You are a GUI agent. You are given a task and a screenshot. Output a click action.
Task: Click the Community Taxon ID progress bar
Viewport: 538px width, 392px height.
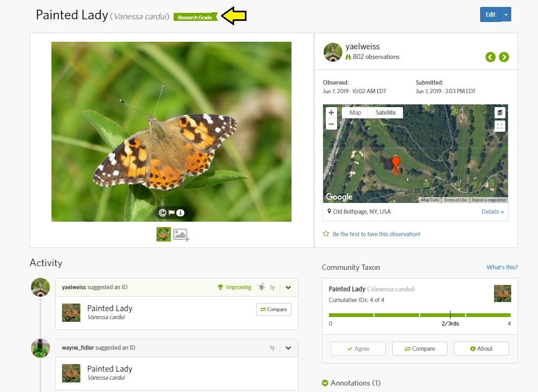[420, 315]
